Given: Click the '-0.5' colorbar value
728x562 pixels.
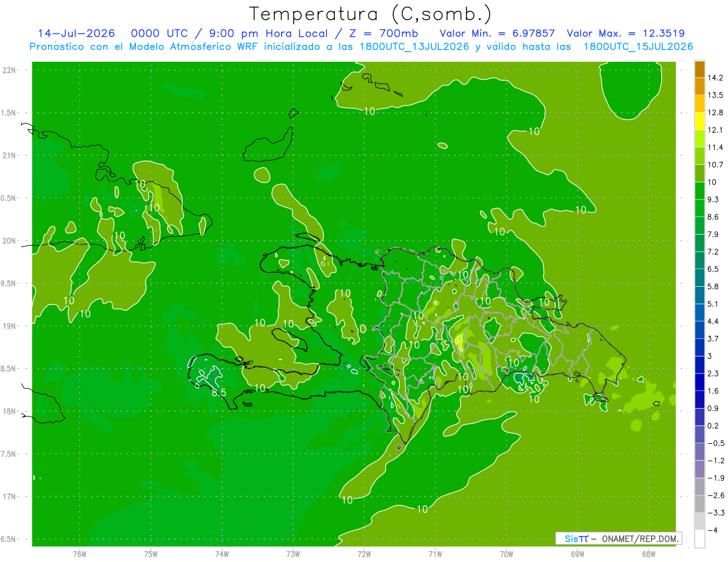Looking at the screenshot, I should (716, 443).
